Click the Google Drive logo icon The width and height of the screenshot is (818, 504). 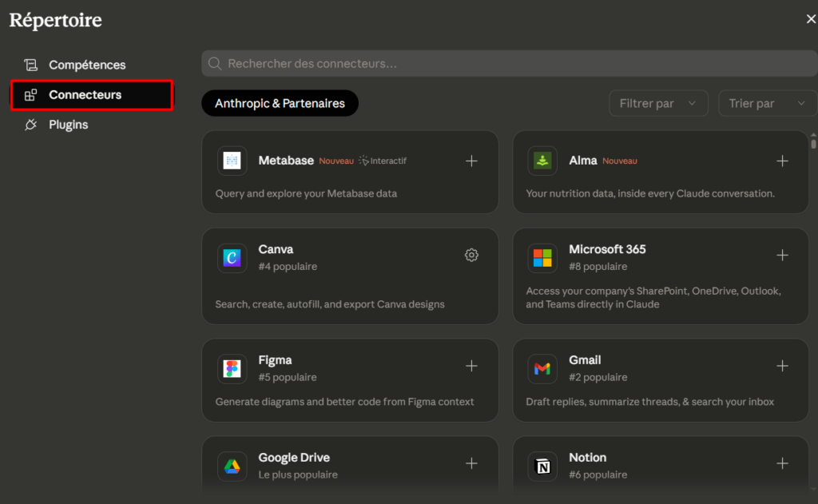pyautogui.click(x=232, y=466)
